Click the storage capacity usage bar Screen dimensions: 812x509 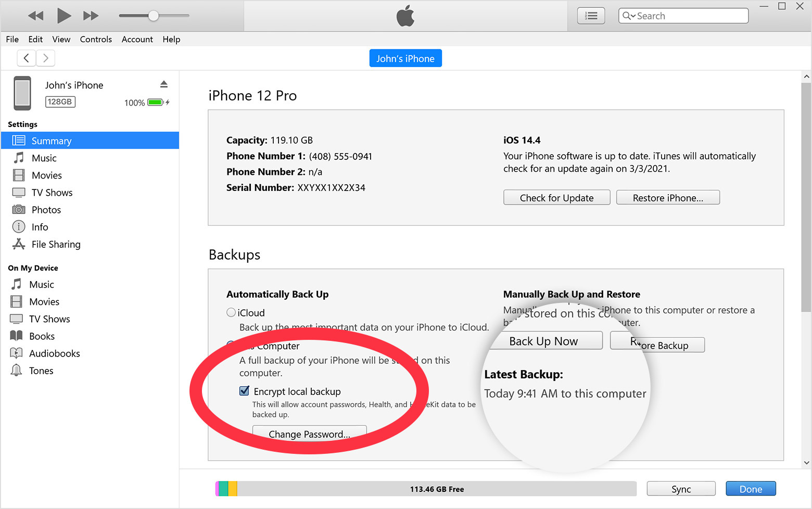pyautogui.click(x=426, y=489)
